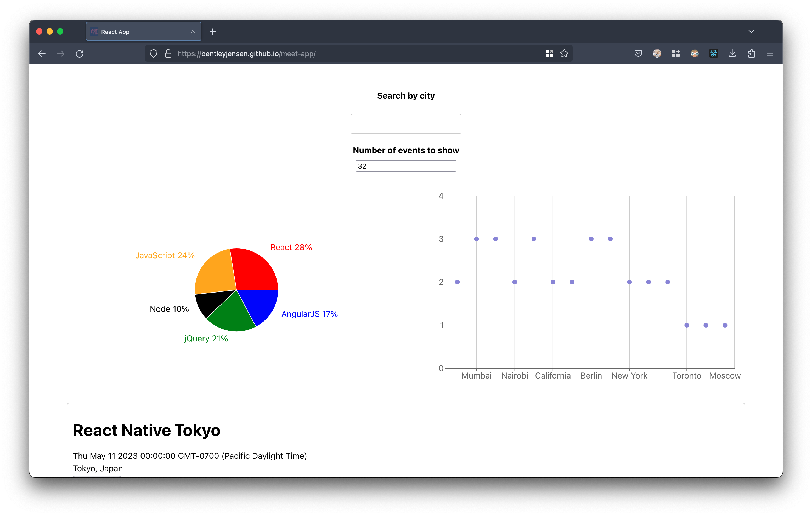Click the QR code grid icon in address bar

click(549, 53)
